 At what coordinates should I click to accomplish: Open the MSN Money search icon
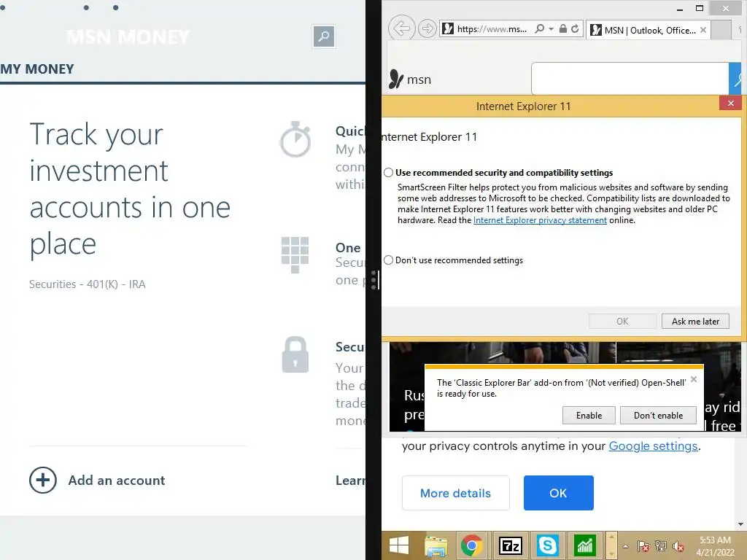pyautogui.click(x=323, y=36)
